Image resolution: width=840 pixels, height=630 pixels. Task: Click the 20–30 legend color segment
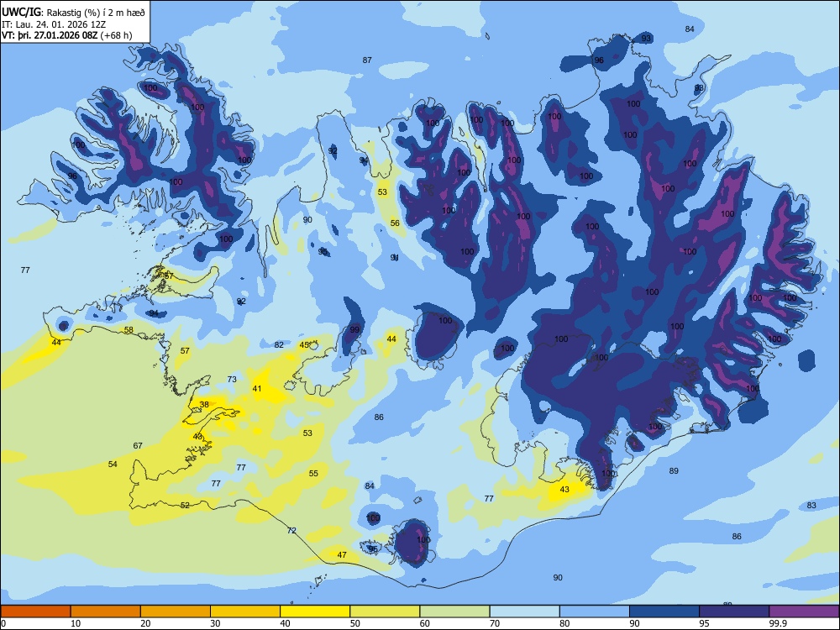click(x=176, y=612)
